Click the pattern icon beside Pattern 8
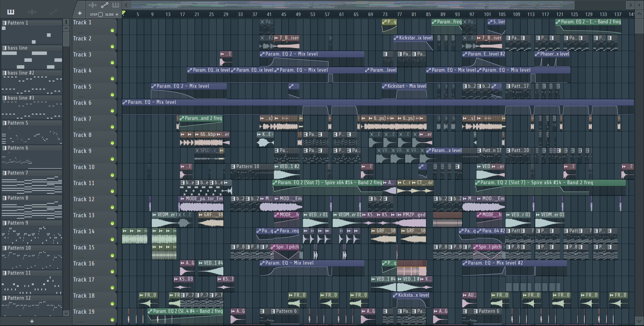Image resolution: width=644 pixels, height=326 pixels. tap(4, 198)
